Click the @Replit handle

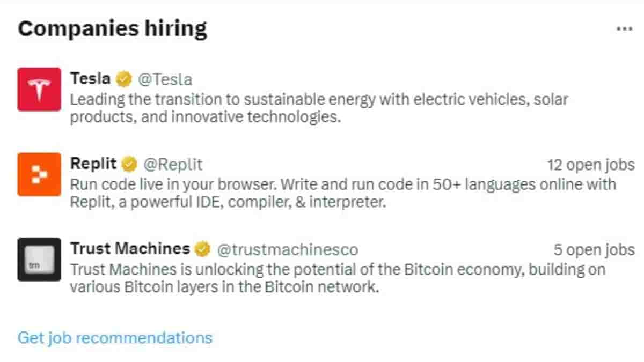click(x=172, y=164)
